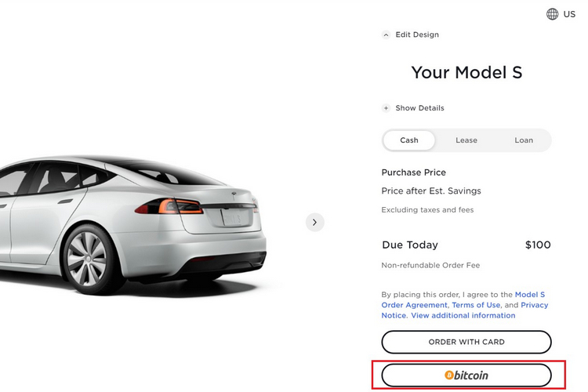Collapse back via Edit Design label

[417, 34]
